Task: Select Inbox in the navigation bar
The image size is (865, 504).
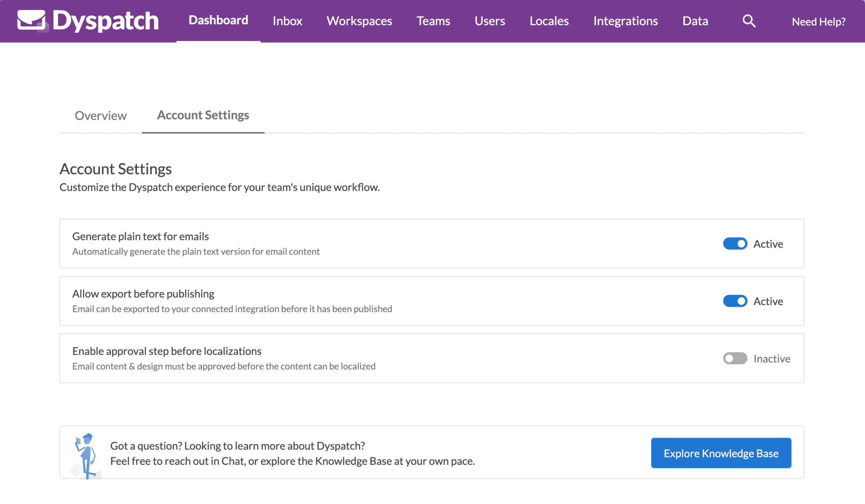Action: point(287,21)
